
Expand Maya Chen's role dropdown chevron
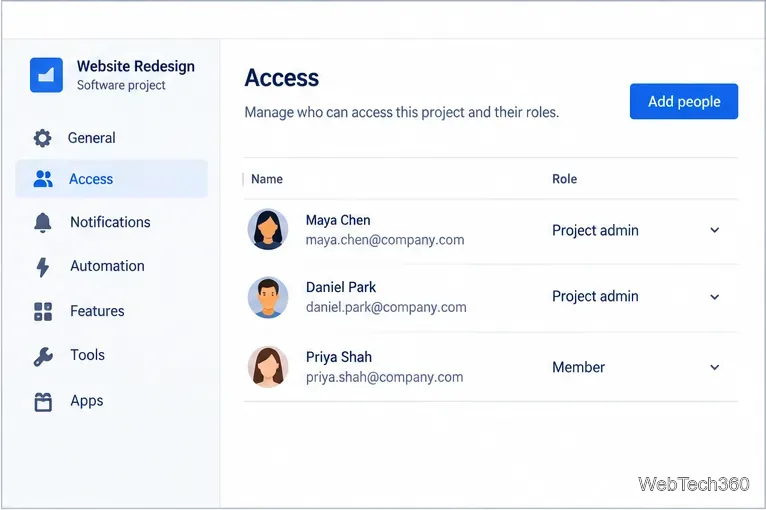(715, 230)
